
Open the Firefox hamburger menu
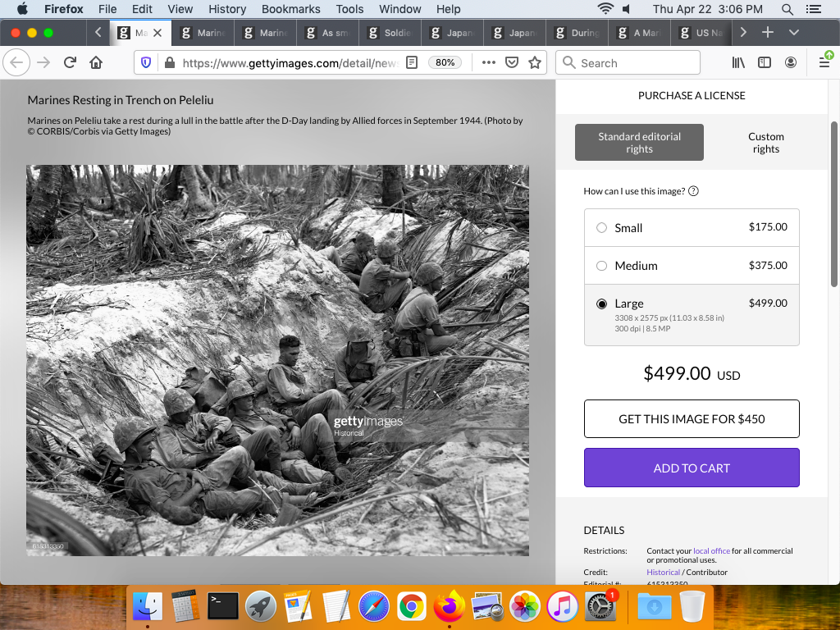pos(824,62)
